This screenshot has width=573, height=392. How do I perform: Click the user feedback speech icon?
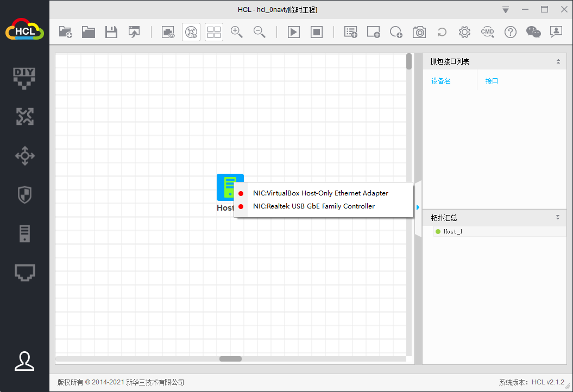pos(556,32)
